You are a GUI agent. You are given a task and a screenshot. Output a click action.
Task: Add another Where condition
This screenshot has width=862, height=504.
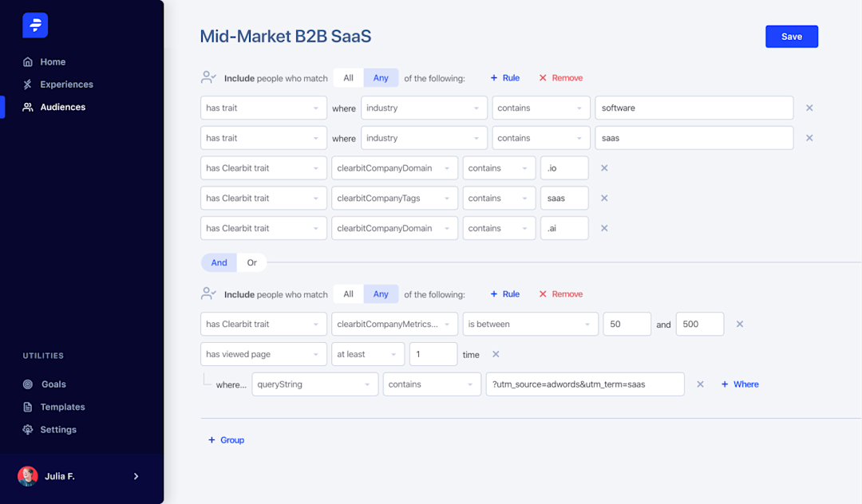(x=740, y=384)
